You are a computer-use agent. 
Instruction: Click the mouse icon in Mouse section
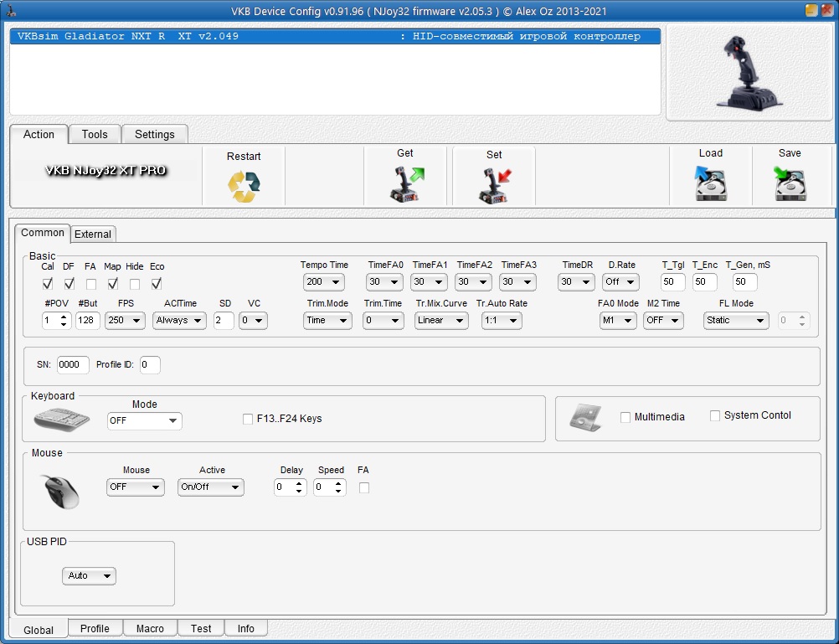click(61, 492)
